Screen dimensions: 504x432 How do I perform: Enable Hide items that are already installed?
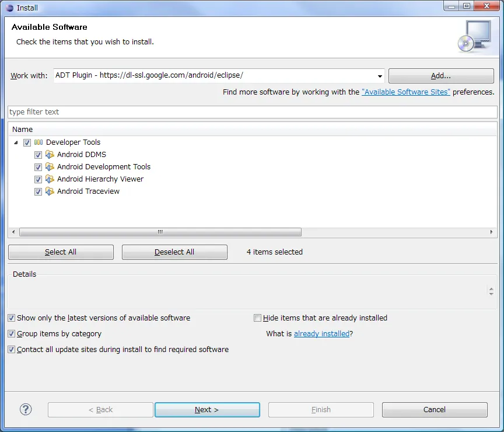257,318
